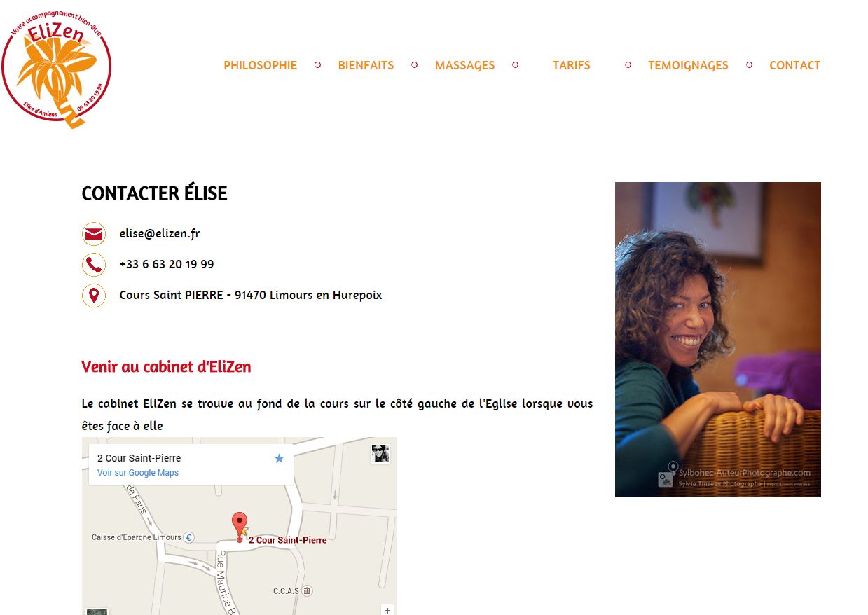Click the envelope email icon
Image resolution: width=868 pixels, height=615 pixels.
click(94, 234)
